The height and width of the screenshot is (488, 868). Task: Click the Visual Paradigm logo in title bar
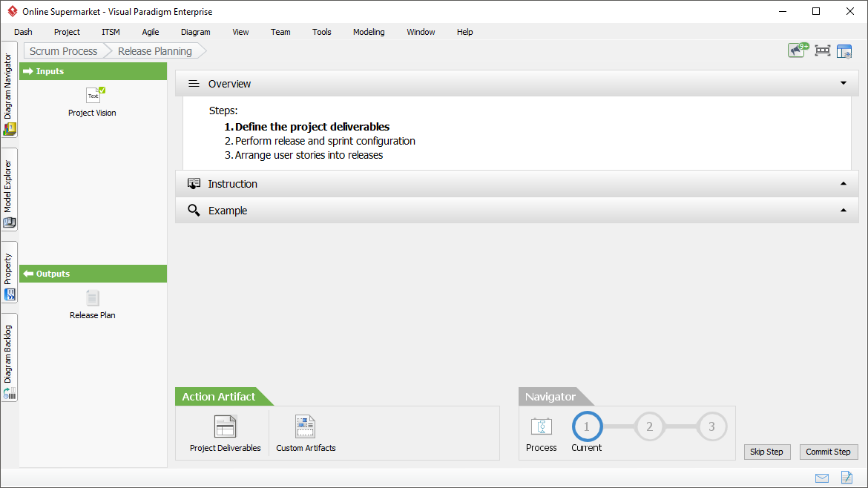pyautogui.click(x=12, y=11)
